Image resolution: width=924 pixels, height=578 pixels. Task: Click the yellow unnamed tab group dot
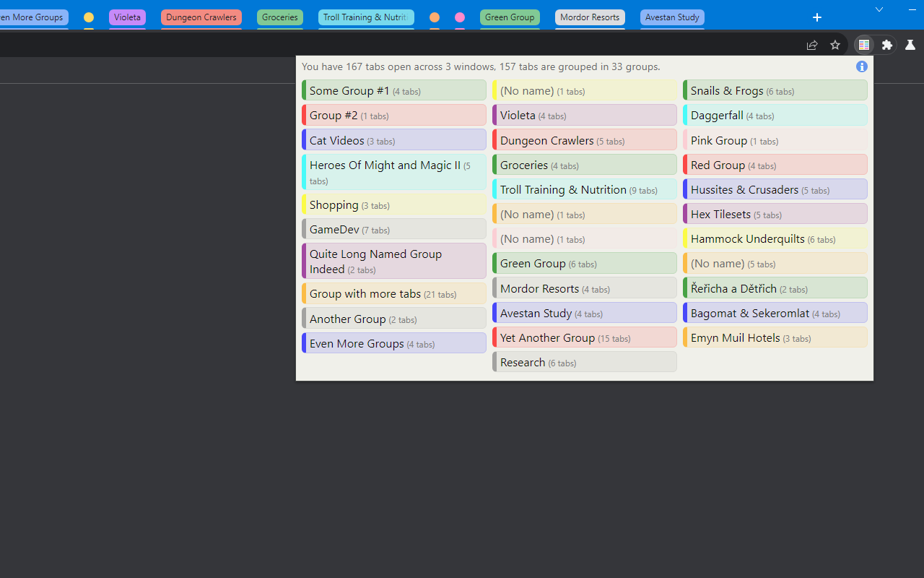pyautogui.click(x=89, y=17)
